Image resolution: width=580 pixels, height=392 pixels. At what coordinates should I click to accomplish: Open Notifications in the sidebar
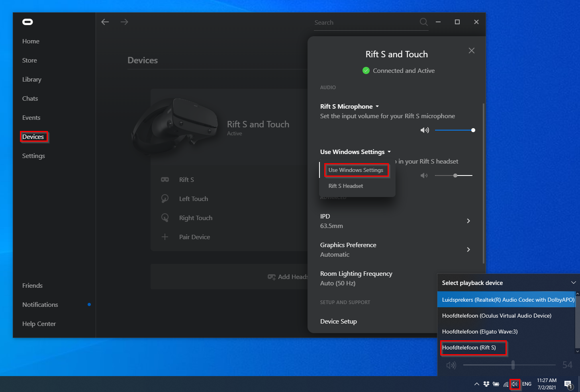click(x=40, y=304)
